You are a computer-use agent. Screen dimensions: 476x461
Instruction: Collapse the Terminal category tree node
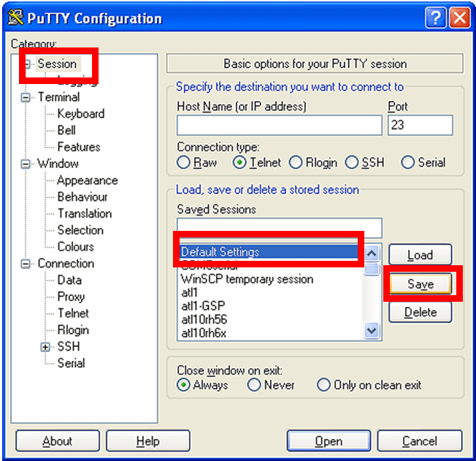26,97
